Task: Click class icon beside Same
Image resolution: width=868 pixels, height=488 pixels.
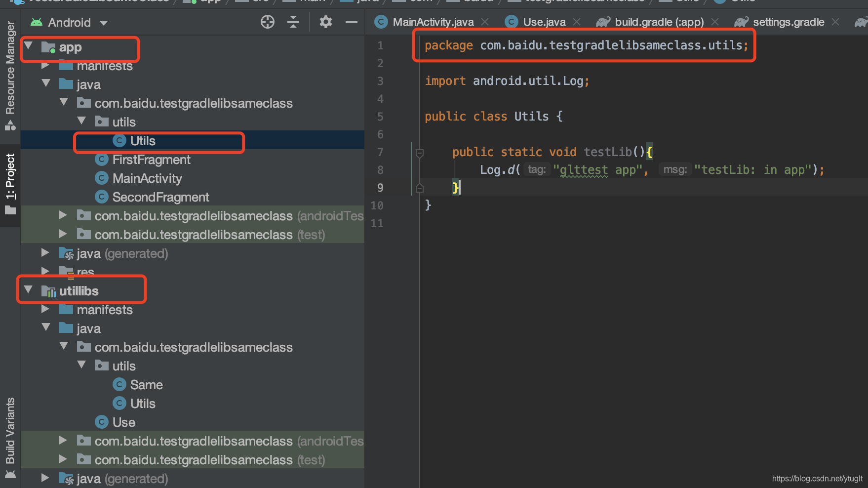Action: coord(119,385)
